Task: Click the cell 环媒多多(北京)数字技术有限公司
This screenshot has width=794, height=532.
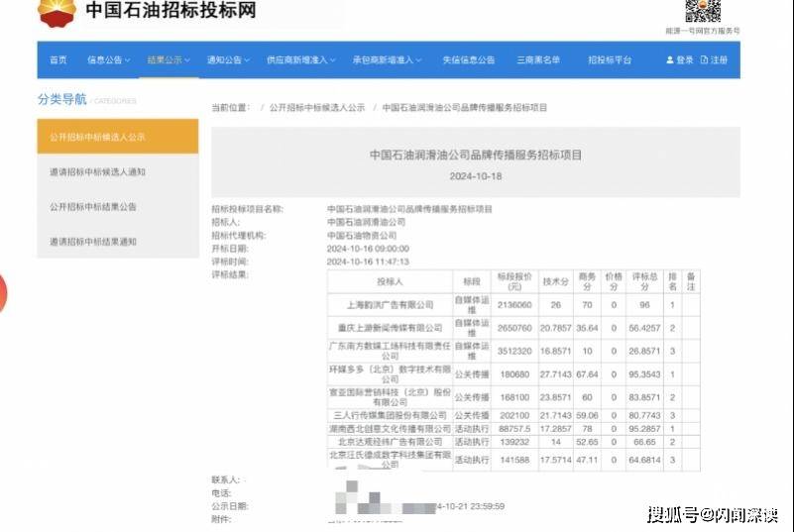Action: click(390, 374)
